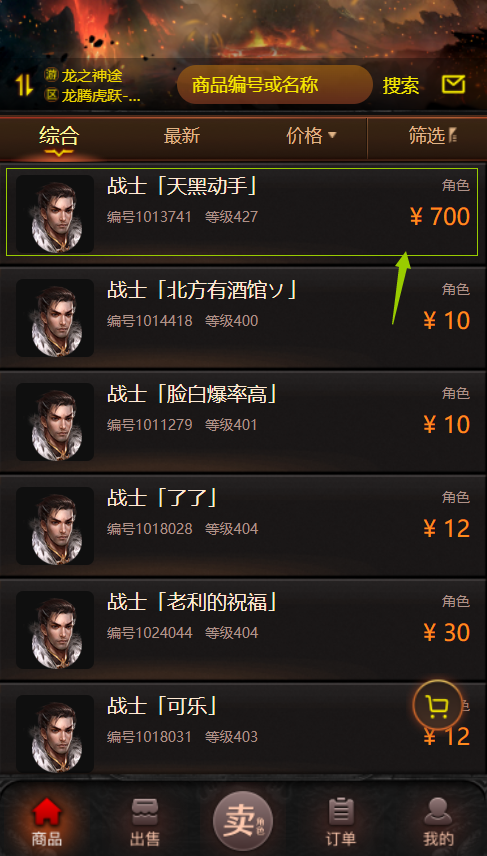Open the 天黑动手 listing priced ¥700
487x856 pixels.
click(x=242, y=212)
